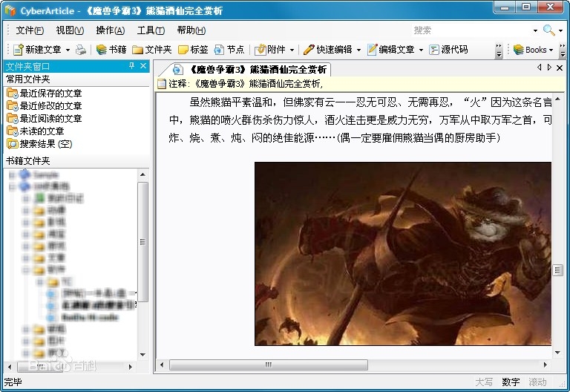
Task: Switch to the 《魔兽争霸3》熊猫酒仙完全赏析 tab
Action: click(x=249, y=69)
